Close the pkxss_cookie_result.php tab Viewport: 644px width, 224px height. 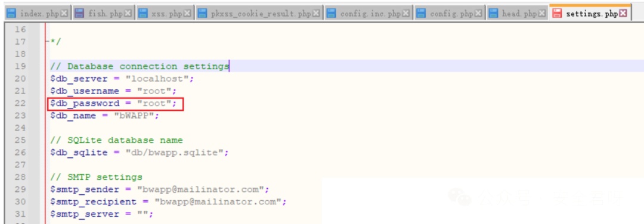pyautogui.click(x=316, y=14)
